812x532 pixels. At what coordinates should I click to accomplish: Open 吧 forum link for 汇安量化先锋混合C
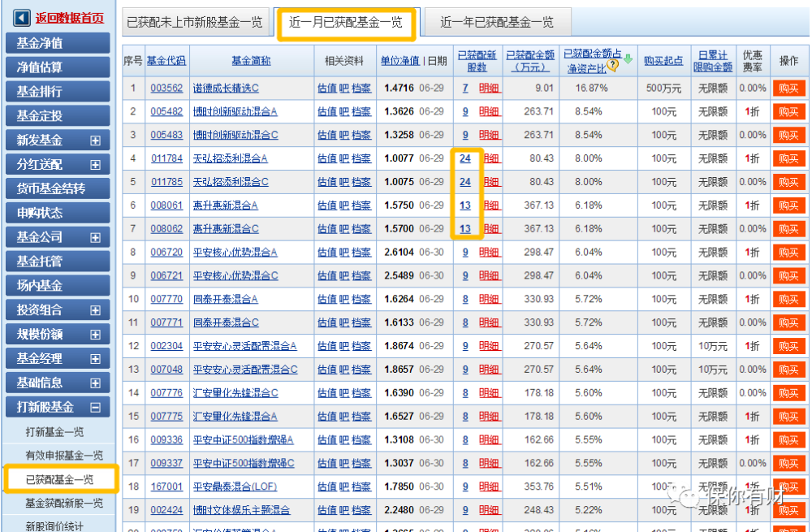pyautogui.click(x=343, y=393)
